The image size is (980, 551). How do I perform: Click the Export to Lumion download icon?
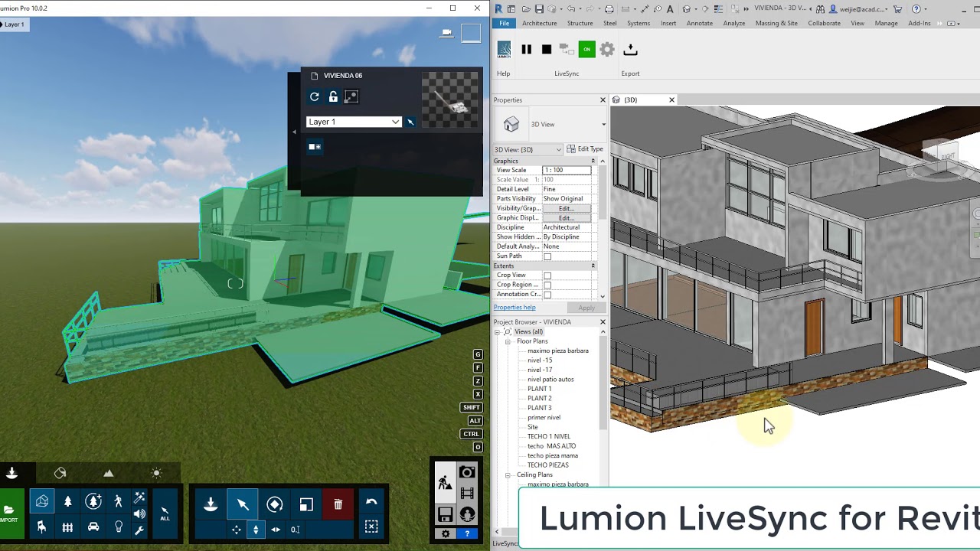pyautogui.click(x=630, y=50)
